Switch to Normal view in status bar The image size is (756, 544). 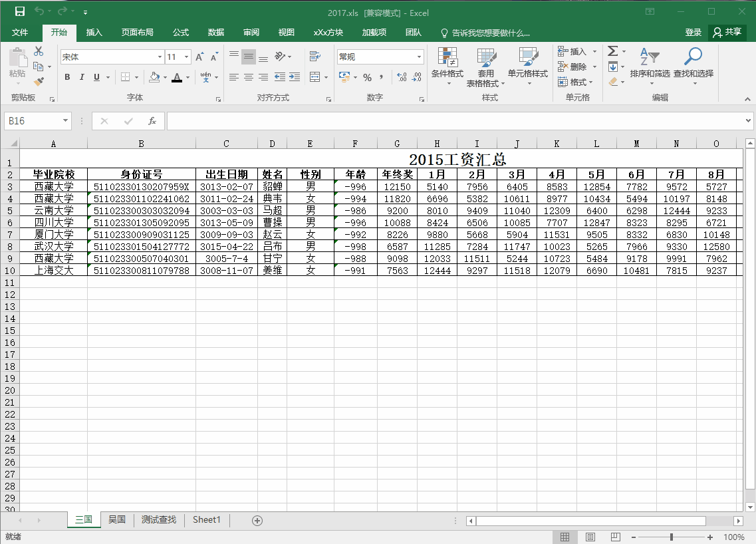565,537
